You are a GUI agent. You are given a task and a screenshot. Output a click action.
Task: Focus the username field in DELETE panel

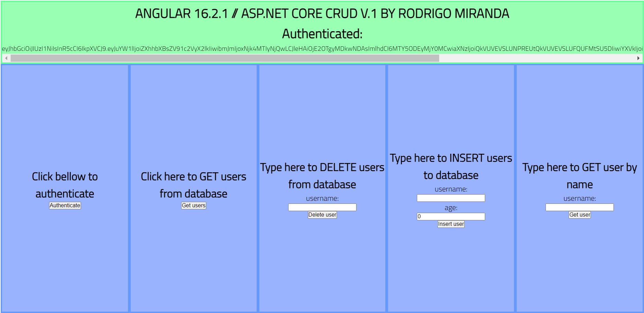click(x=322, y=207)
